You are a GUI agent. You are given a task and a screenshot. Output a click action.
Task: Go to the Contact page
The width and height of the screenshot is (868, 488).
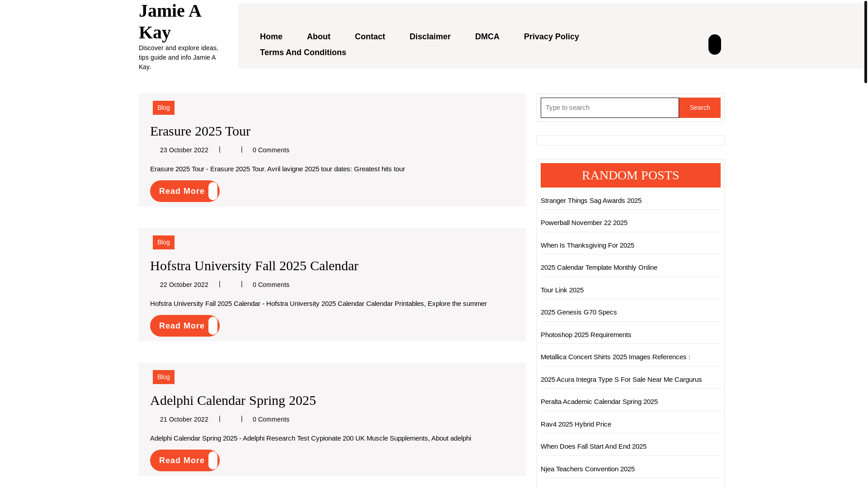(x=370, y=37)
